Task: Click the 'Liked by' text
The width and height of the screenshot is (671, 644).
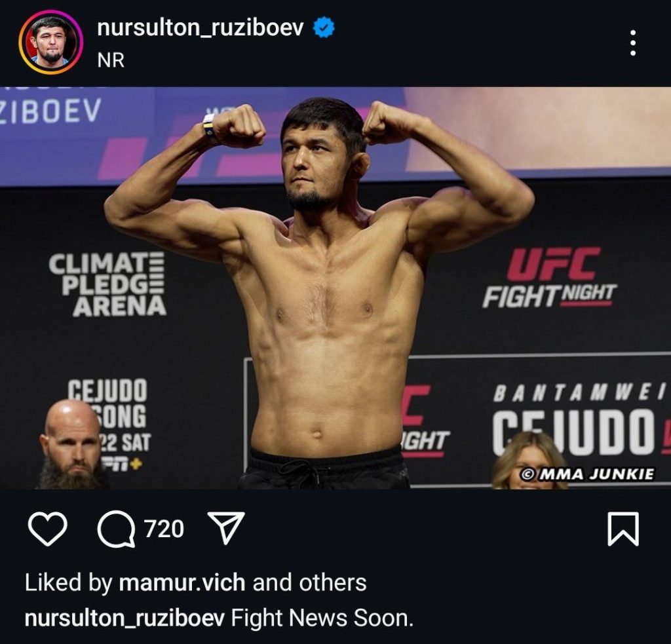Action: click(68, 582)
